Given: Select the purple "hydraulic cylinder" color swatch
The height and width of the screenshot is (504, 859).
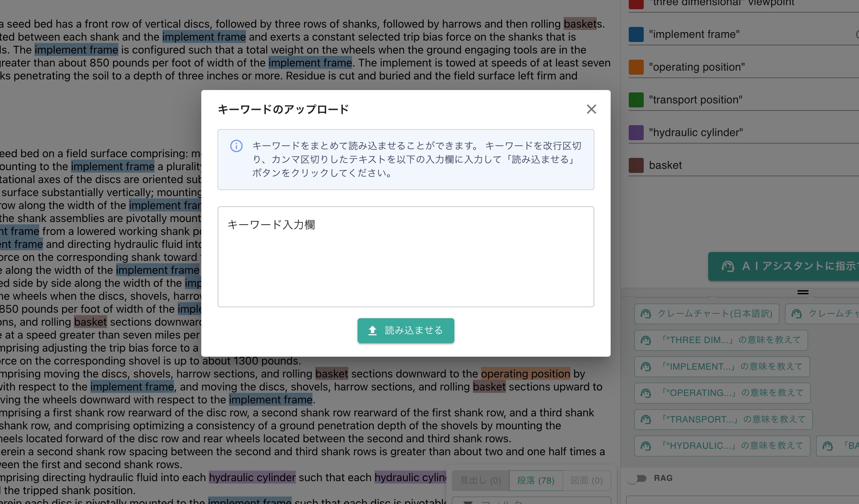Looking at the screenshot, I should tap(636, 133).
